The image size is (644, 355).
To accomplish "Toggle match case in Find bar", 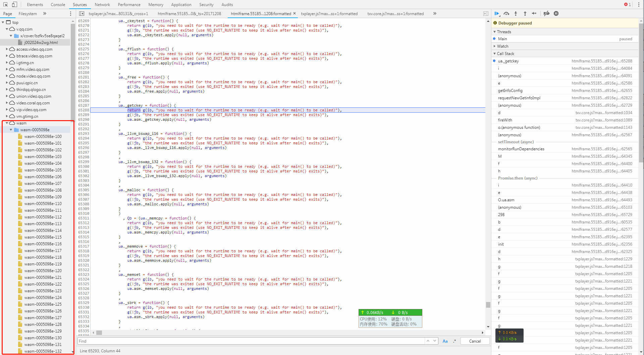I will [x=445, y=341].
